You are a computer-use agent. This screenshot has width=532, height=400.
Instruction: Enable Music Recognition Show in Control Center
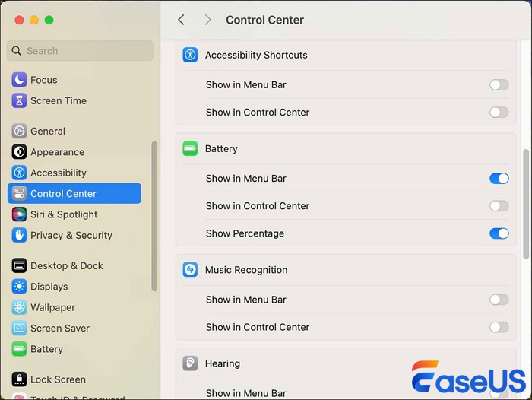(x=499, y=327)
